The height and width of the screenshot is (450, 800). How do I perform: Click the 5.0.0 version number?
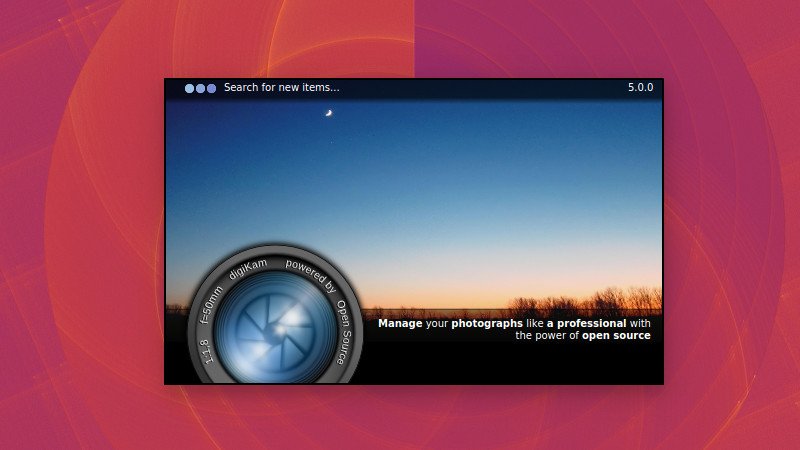640,87
